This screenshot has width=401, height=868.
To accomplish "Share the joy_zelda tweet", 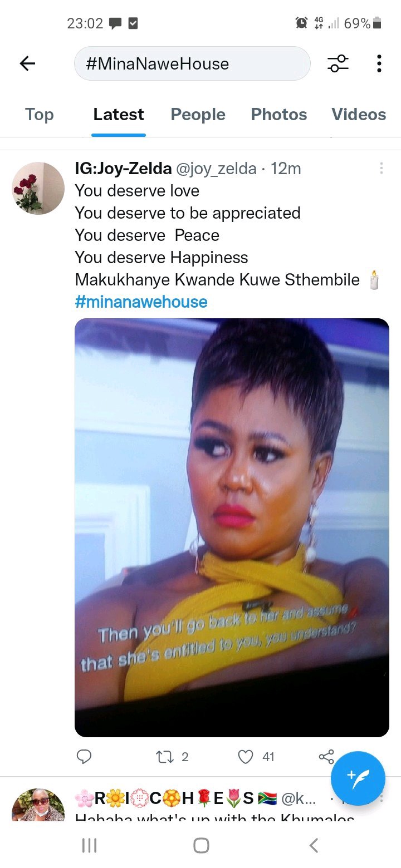I will [326, 756].
